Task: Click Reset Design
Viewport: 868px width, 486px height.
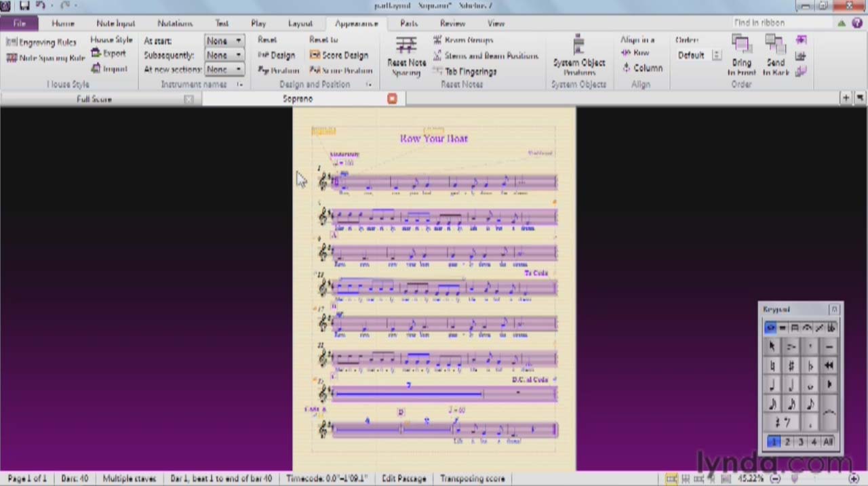Action: [276, 56]
